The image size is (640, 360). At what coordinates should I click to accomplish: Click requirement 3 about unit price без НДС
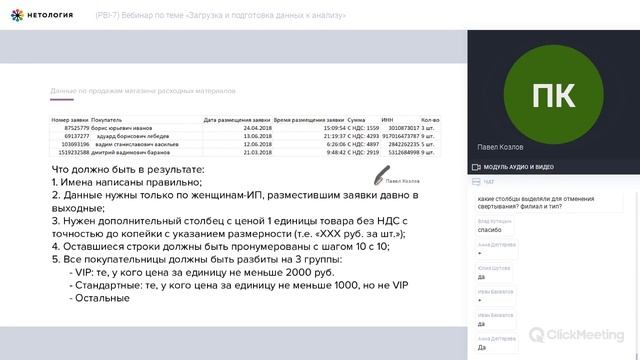(x=229, y=227)
